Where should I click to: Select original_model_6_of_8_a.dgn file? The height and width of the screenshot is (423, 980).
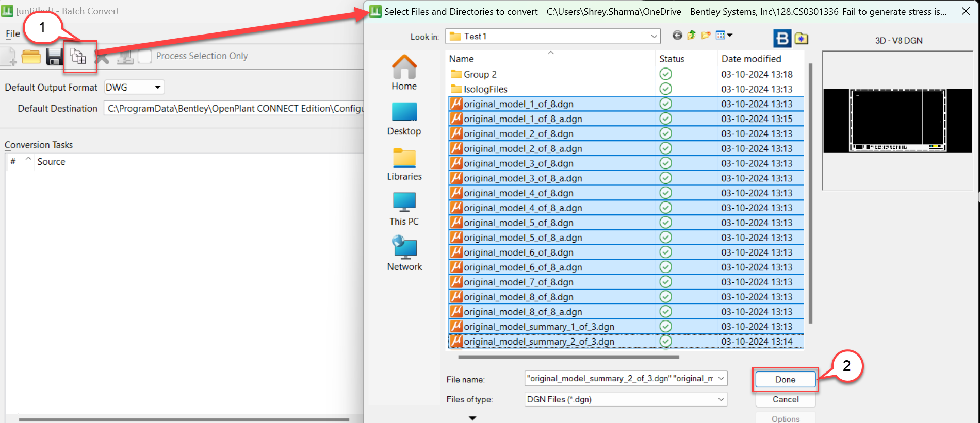coord(625,267)
